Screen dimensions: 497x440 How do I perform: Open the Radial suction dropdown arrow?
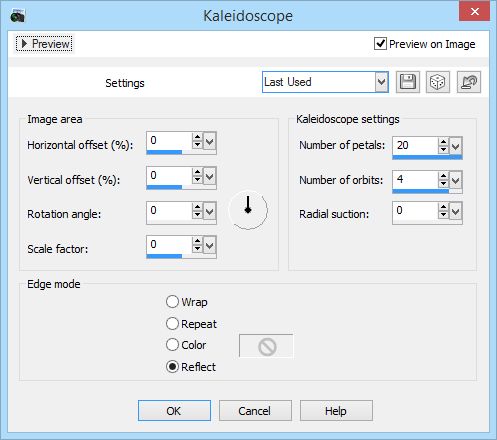[x=456, y=211]
